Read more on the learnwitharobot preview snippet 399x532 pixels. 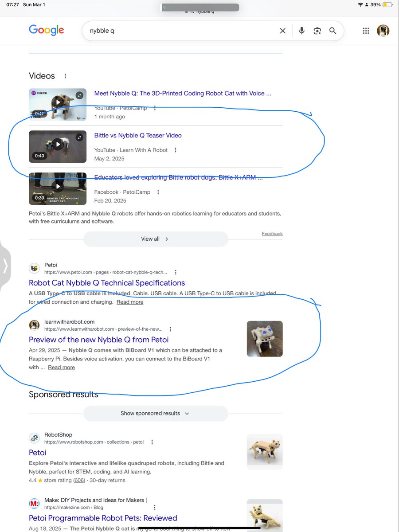pyautogui.click(x=61, y=367)
